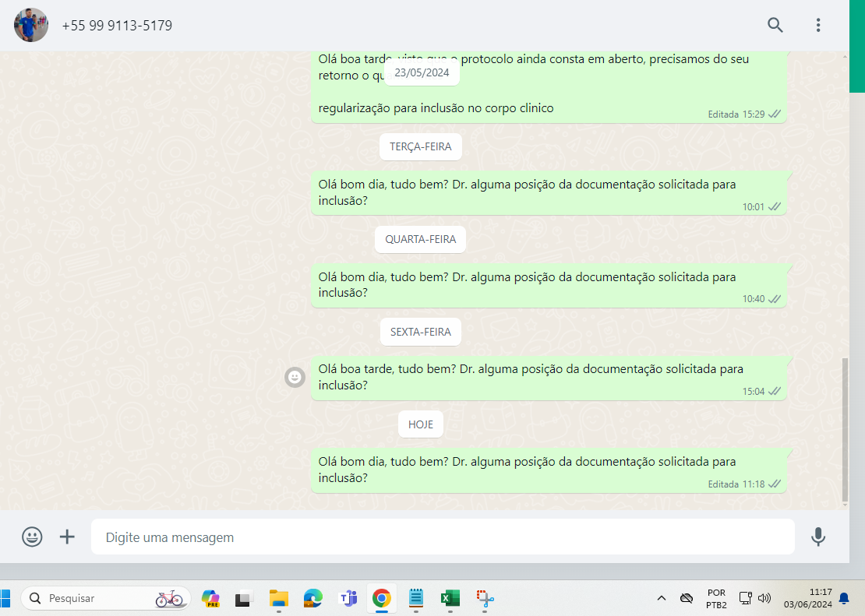Search within this chat
The image size is (865, 616).
click(x=775, y=25)
